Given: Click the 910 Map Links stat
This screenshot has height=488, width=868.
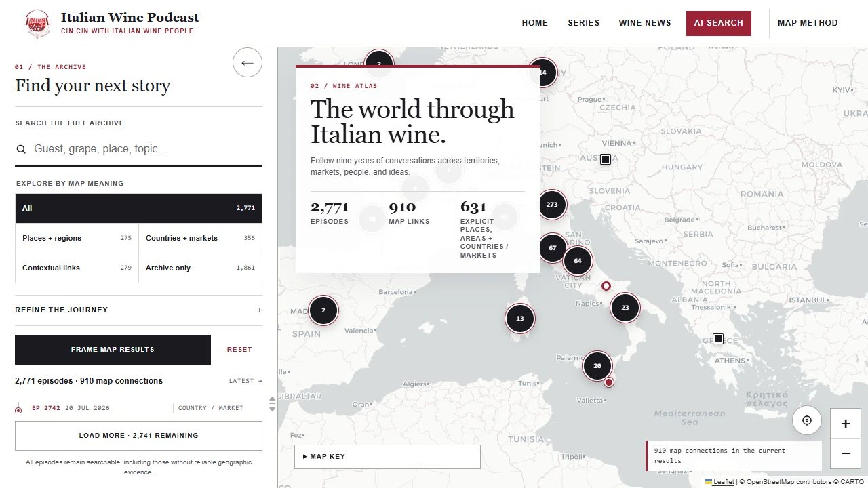Looking at the screenshot, I should point(409,212).
